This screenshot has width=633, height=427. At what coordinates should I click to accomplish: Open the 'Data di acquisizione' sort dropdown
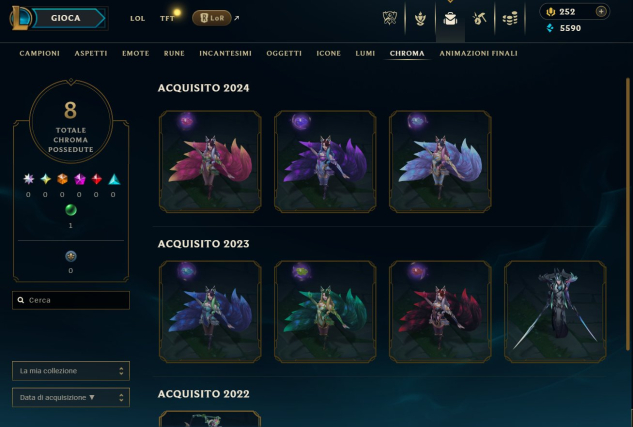(71, 398)
